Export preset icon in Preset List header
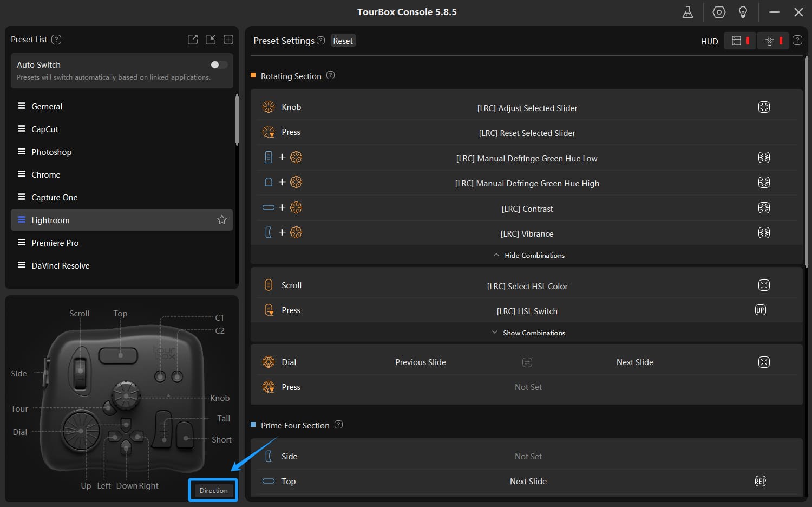 [193, 40]
